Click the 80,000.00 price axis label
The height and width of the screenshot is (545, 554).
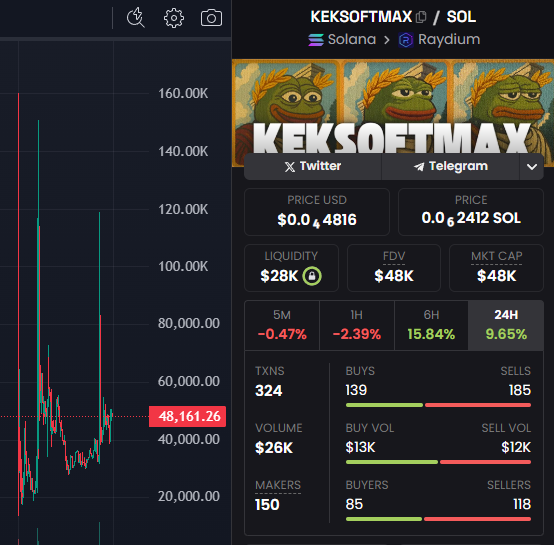click(189, 324)
